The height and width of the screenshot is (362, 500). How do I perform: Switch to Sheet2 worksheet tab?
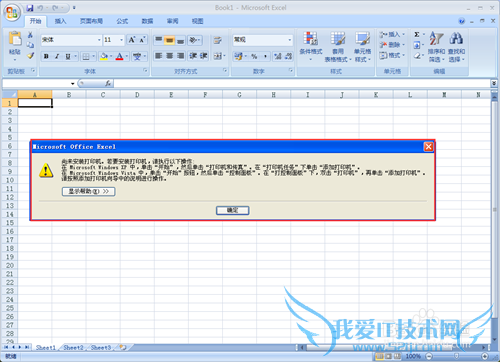[x=73, y=347]
